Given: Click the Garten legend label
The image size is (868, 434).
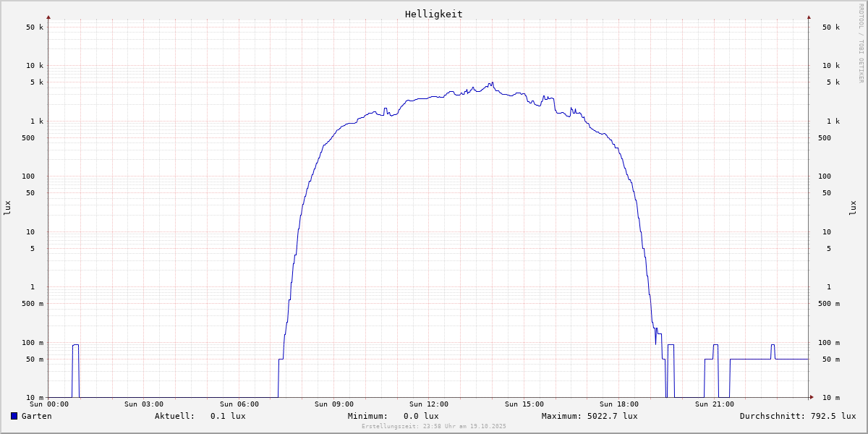Looking at the screenshot, I should 36,416.
